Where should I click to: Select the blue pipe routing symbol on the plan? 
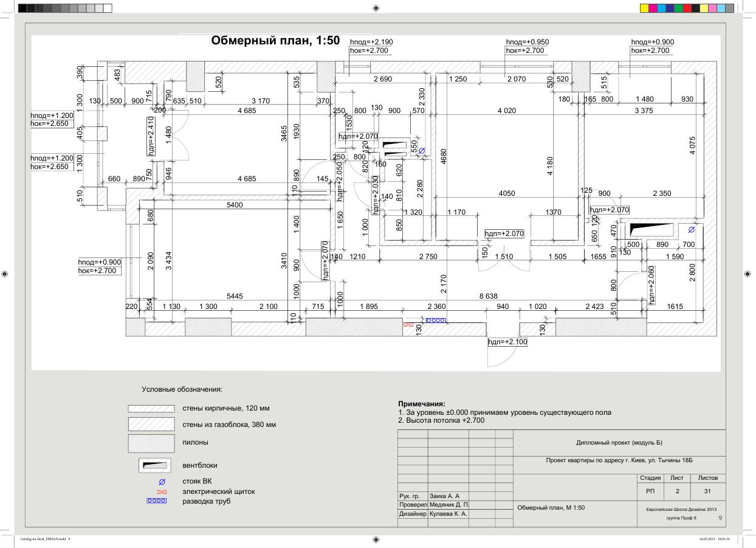point(436,319)
